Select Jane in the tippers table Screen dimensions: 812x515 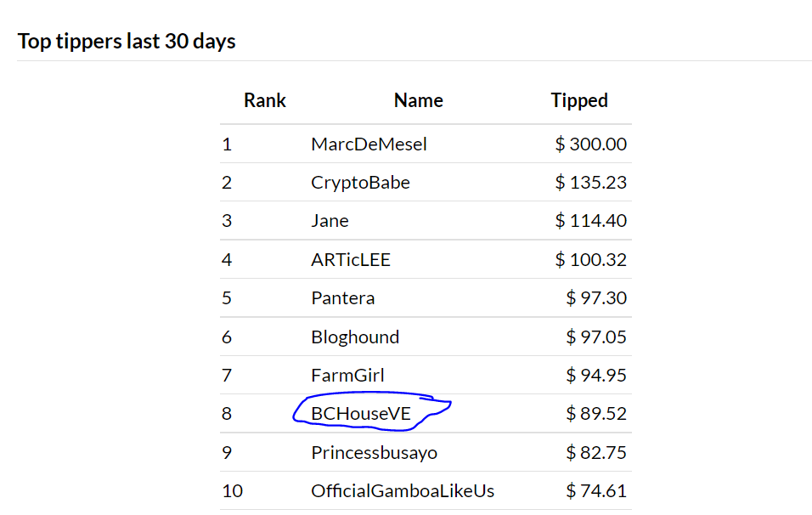coord(330,221)
